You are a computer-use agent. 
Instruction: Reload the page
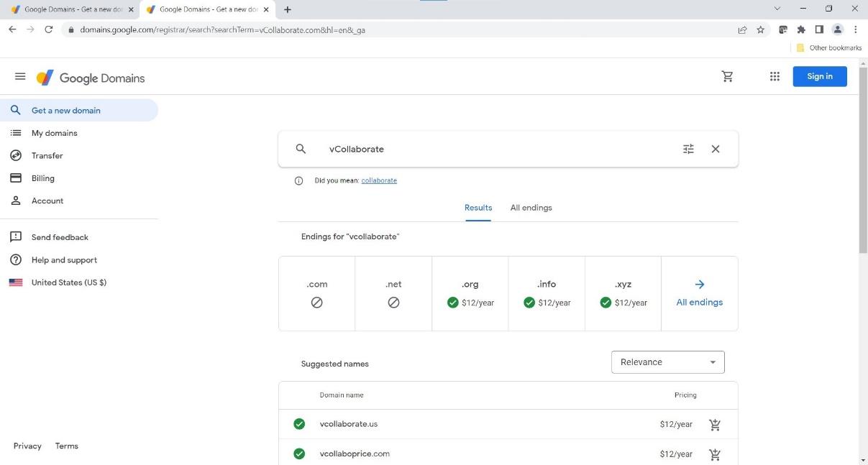[49, 29]
